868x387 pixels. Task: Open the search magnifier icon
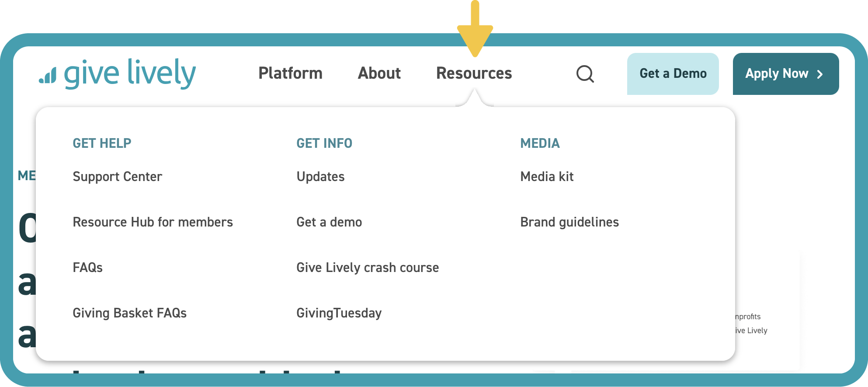(x=585, y=73)
